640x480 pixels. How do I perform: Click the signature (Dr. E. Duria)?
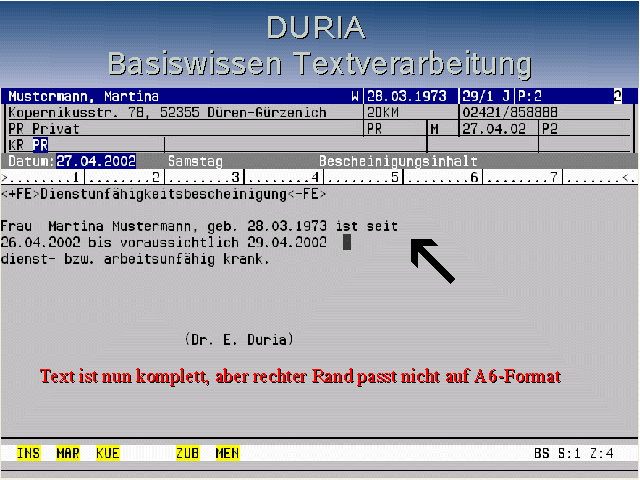coord(239,340)
